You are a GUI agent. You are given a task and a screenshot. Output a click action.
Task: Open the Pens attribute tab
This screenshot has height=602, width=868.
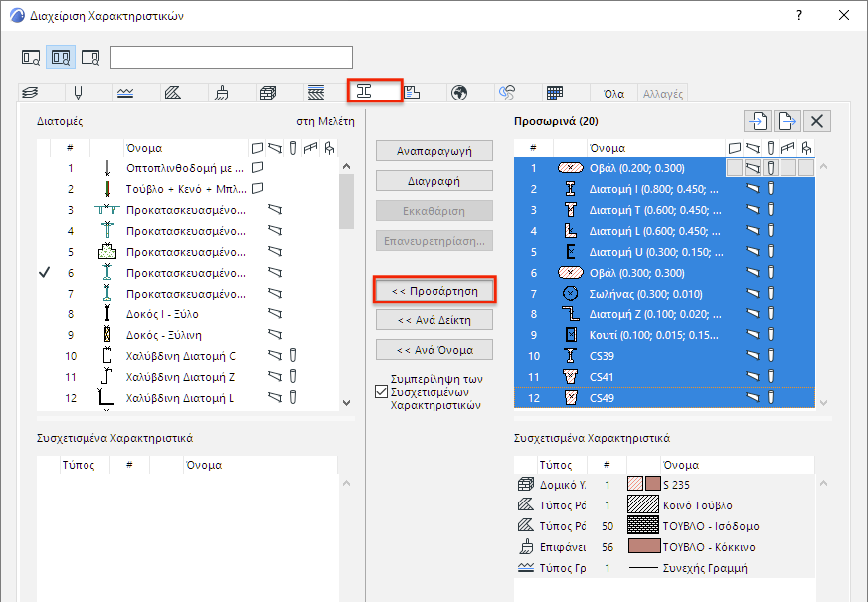point(79,93)
